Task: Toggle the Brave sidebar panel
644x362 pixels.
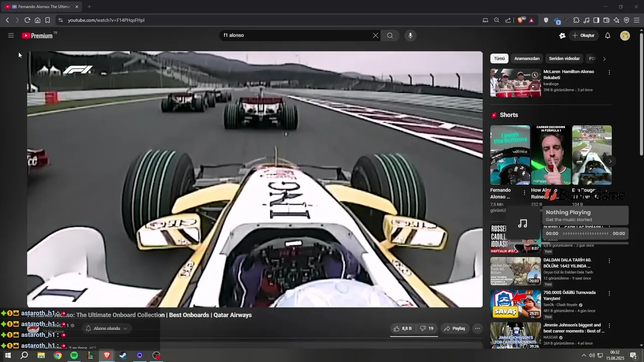Action: (596, 20)
